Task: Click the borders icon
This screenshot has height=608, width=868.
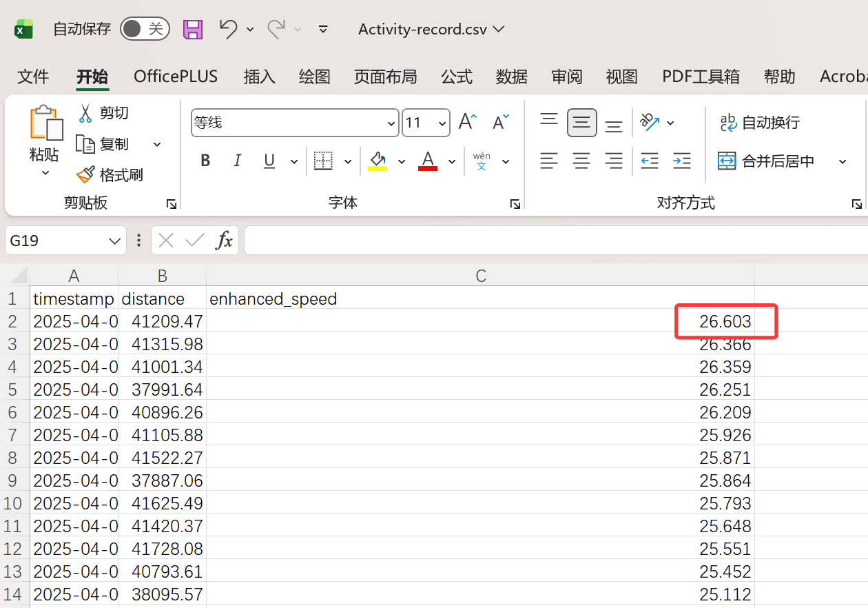Action: (323, 161)
